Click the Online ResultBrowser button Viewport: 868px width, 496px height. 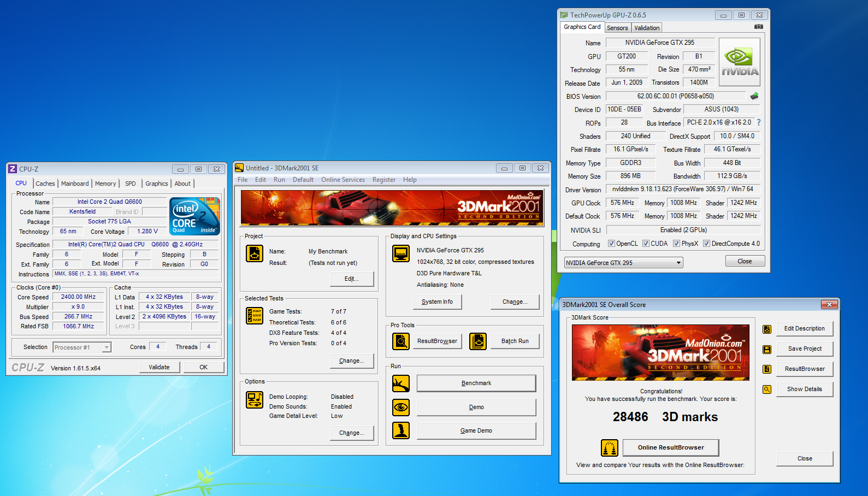coord(671,447)
